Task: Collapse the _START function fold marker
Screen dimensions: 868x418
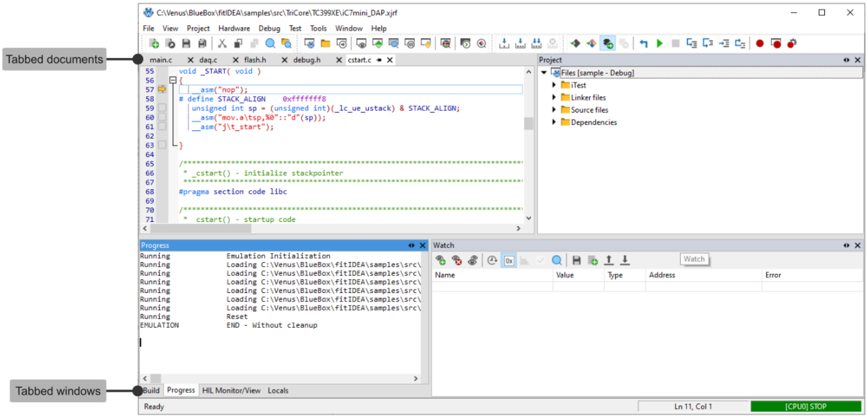Action: click(x=173, y=80)
